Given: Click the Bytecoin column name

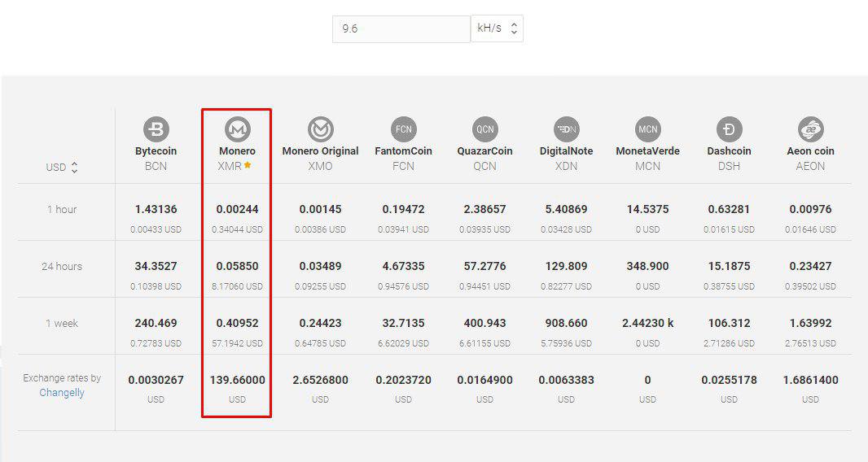Looking at the screenshot, I should (x=156, y=151).
